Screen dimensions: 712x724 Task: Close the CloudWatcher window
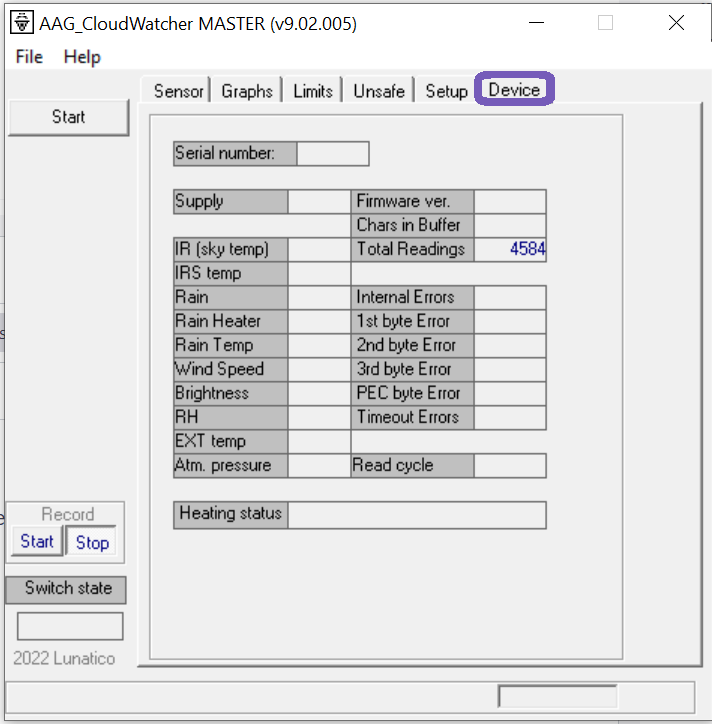click(x=676, y=23)
